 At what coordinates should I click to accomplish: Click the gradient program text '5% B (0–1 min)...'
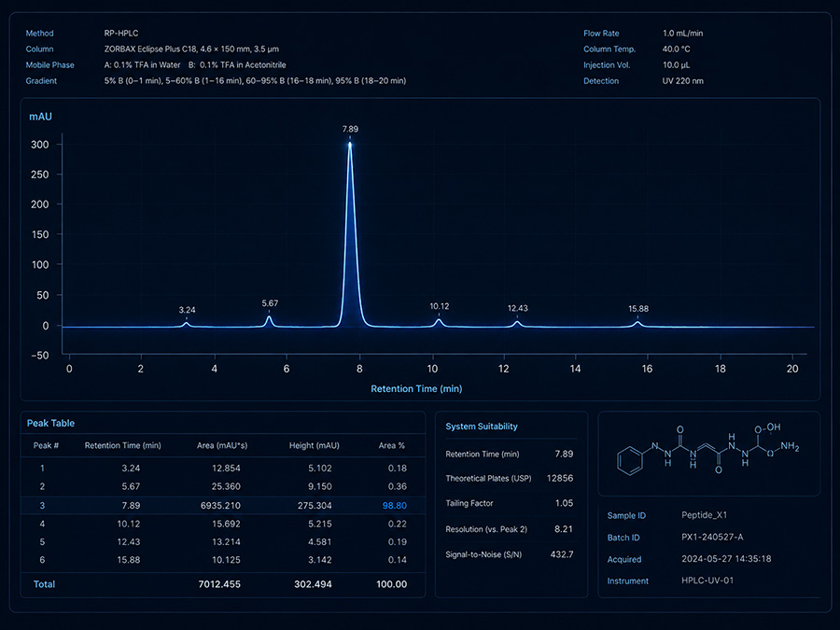point(255,81)
